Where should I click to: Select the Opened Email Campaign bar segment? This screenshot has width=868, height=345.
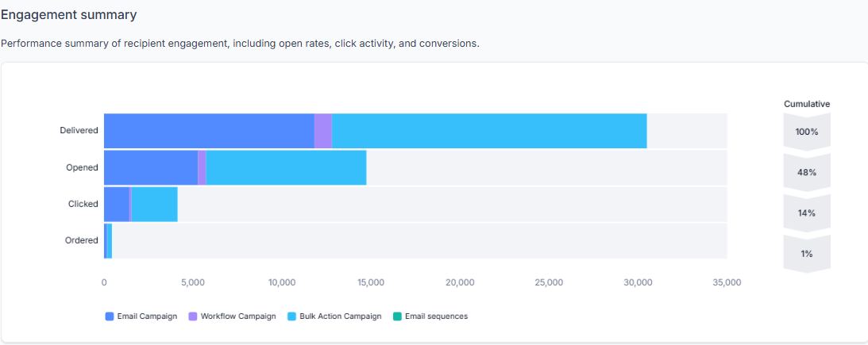pos(151,167)
